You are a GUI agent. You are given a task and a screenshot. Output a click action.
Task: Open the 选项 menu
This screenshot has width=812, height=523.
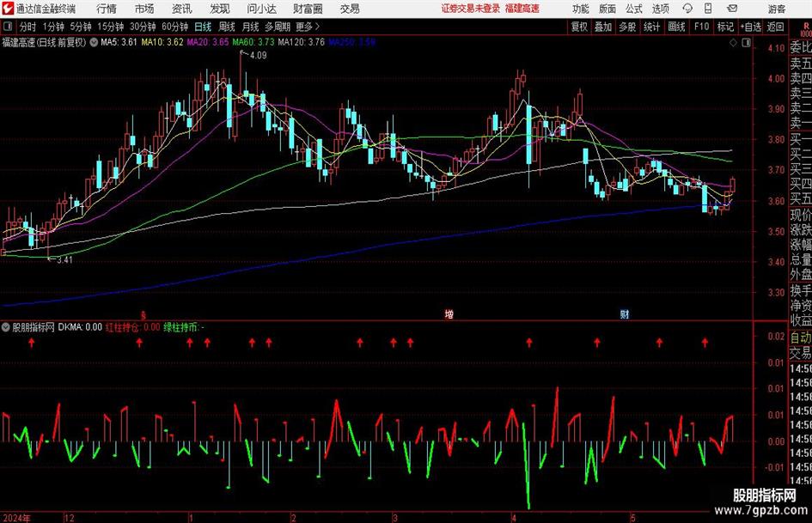point(660,9)
